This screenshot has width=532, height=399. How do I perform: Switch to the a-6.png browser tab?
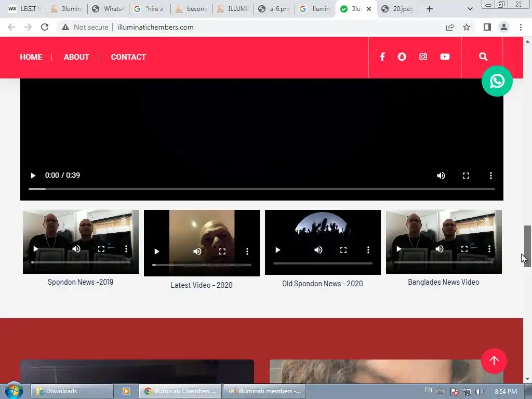coord(274,9)
